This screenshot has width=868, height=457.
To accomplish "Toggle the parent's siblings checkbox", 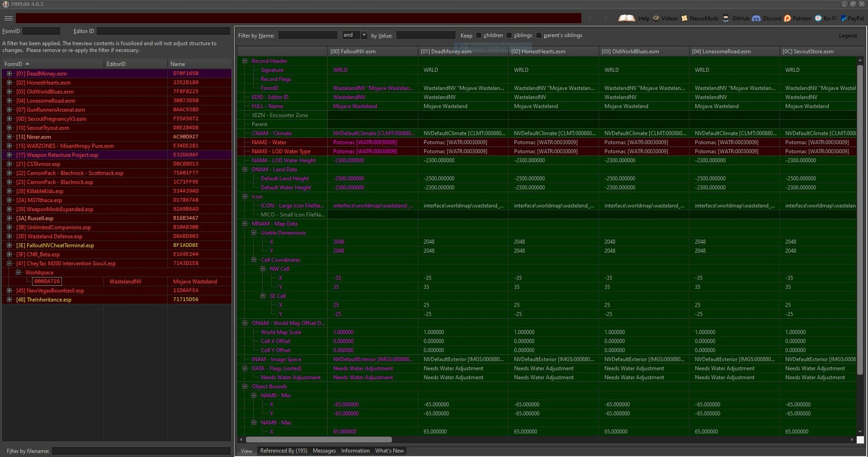I will pos(539,35).
